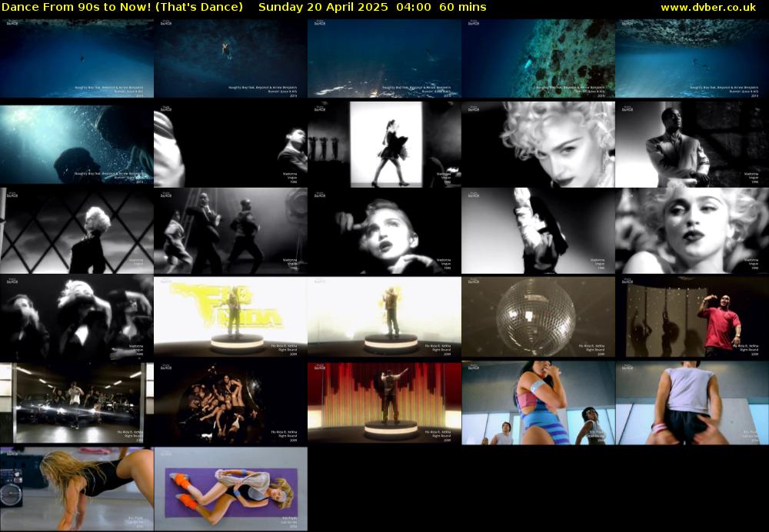The width and height of the screenshot is (769, 532).
Task: Open thumbnail of two silhouetted faces underwater
Action: 76,145
